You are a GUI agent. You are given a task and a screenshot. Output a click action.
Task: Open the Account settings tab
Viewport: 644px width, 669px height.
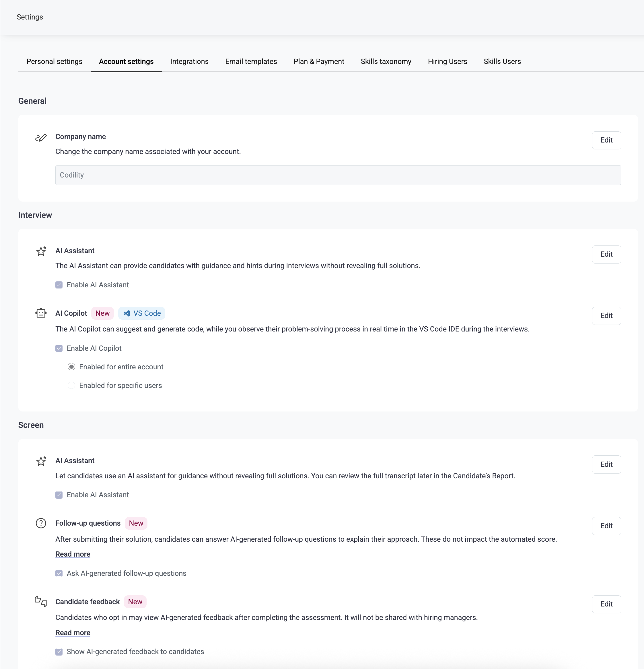coord(126,61)
